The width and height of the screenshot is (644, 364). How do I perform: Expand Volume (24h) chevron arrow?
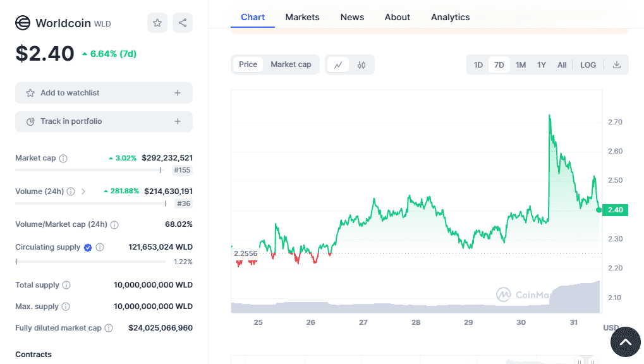click(83, 191)
